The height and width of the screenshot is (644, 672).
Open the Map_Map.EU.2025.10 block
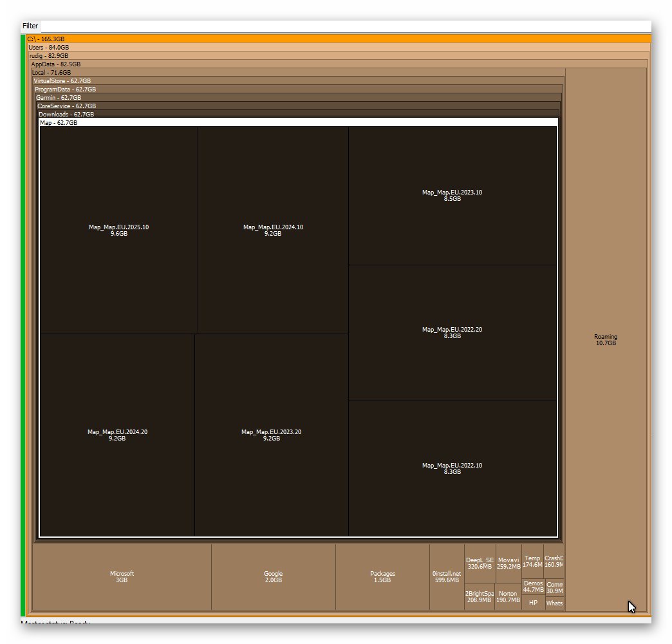click(118, 231)
